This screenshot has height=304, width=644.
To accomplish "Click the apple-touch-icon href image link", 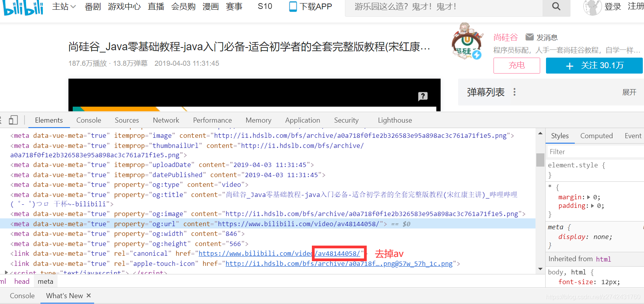I will tap(339, 264).
